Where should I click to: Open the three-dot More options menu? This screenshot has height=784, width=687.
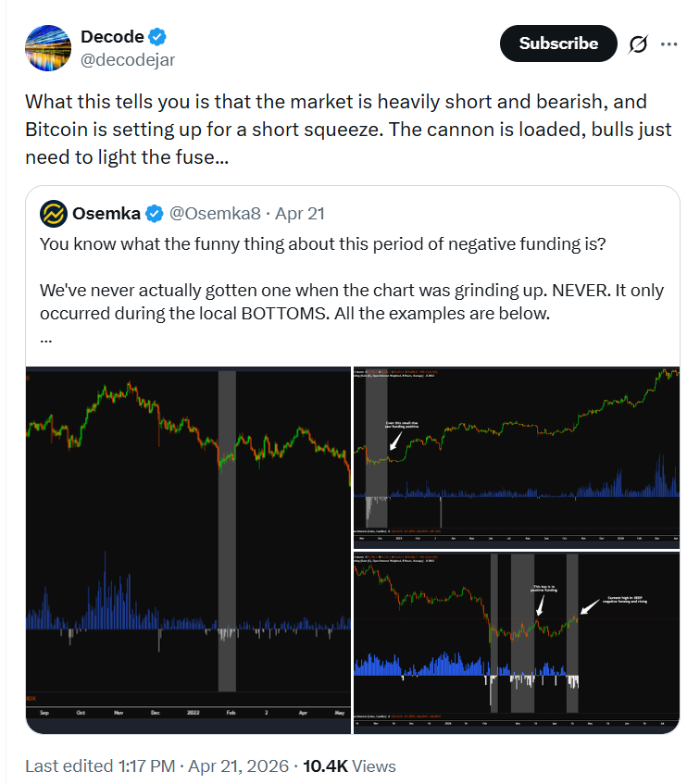click(x=668, y=44)
